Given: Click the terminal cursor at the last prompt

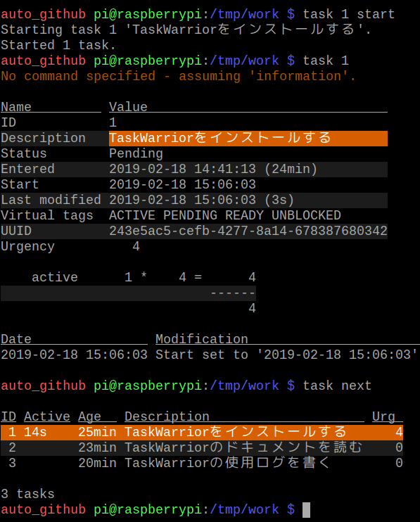Looking at the screenshot, I should [306, 509].
